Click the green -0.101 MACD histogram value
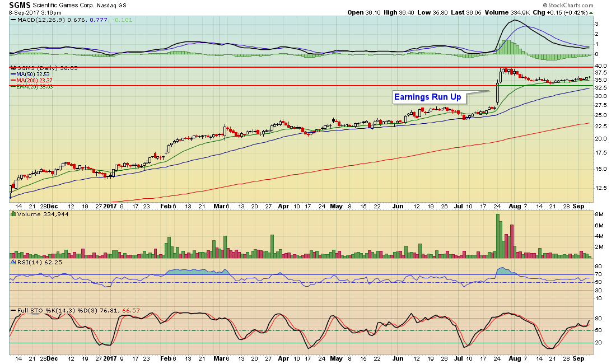 tap(122, 20)
